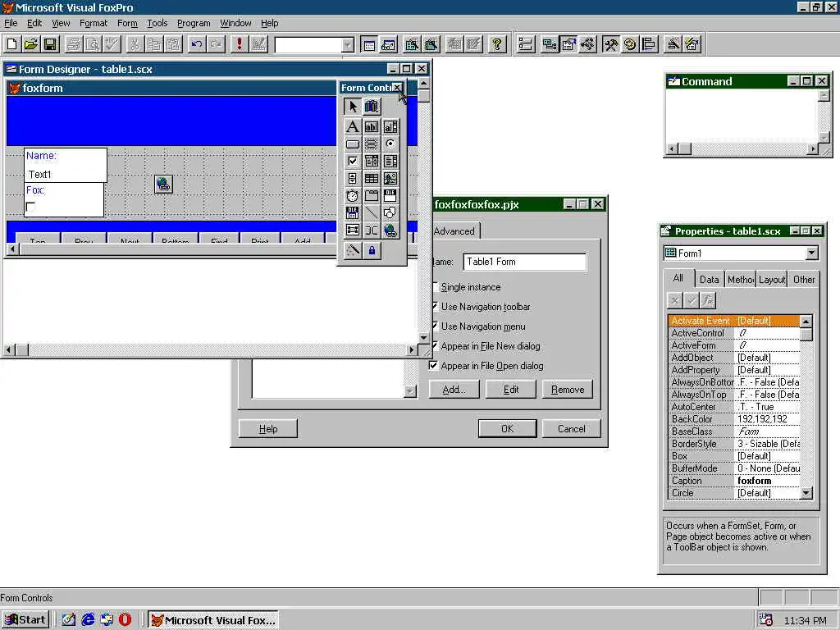Screen dimensions: 840x630
Task: Open the Format menu
Action: click(x=94, y=23)
